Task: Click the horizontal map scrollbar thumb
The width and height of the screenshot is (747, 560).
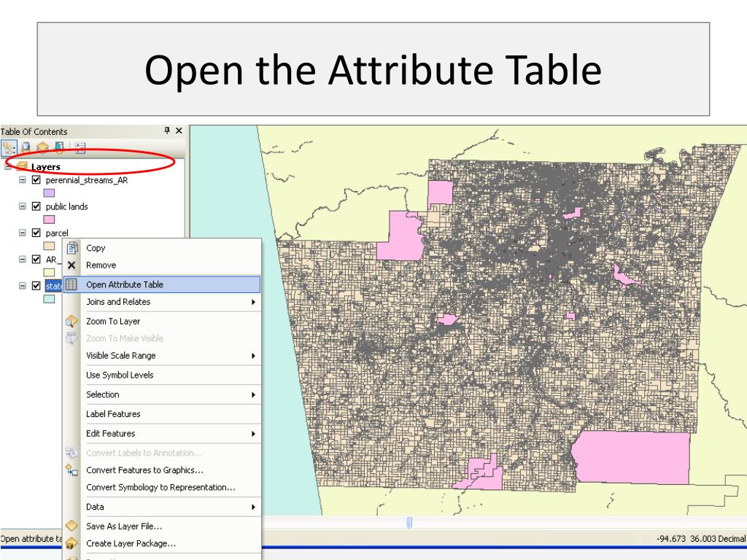Action: 409,522
